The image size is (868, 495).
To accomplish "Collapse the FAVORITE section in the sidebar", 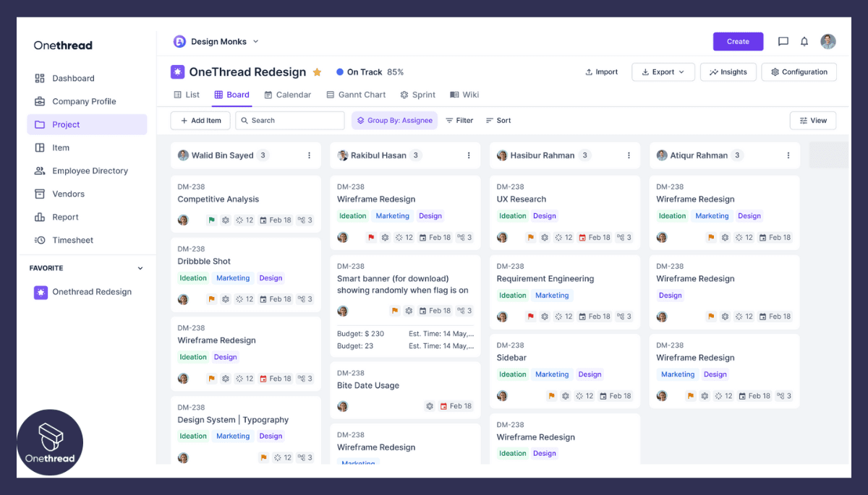I will point(140,267).
